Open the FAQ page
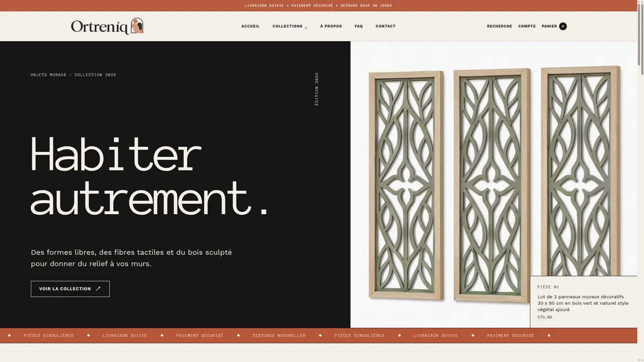Screen dimensions: 644x362 pyautogui.click(x=359, y=26)
